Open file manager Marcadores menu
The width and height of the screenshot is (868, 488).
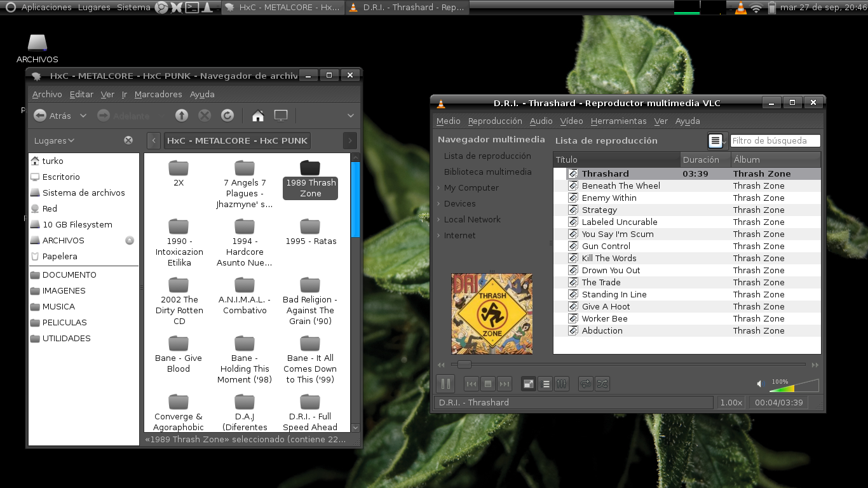tap(158, 94)
